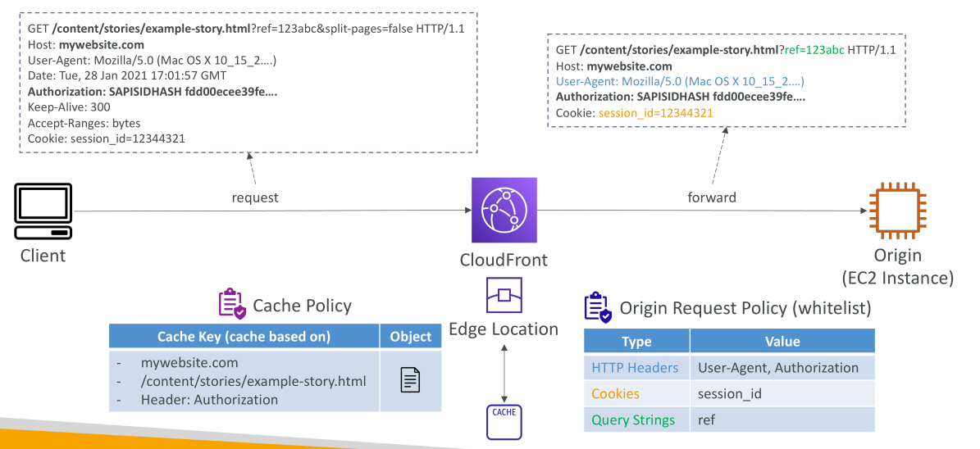Click the client request Cookie: session_id line

107,138
